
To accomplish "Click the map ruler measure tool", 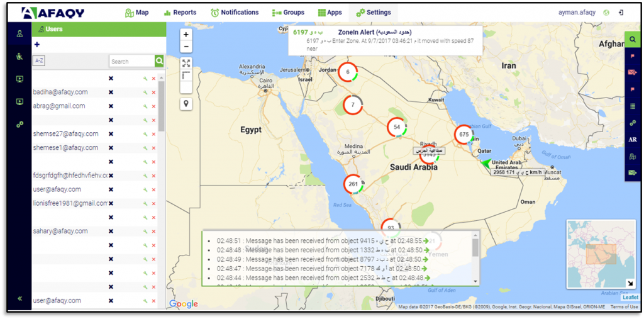I will (186, 76).
